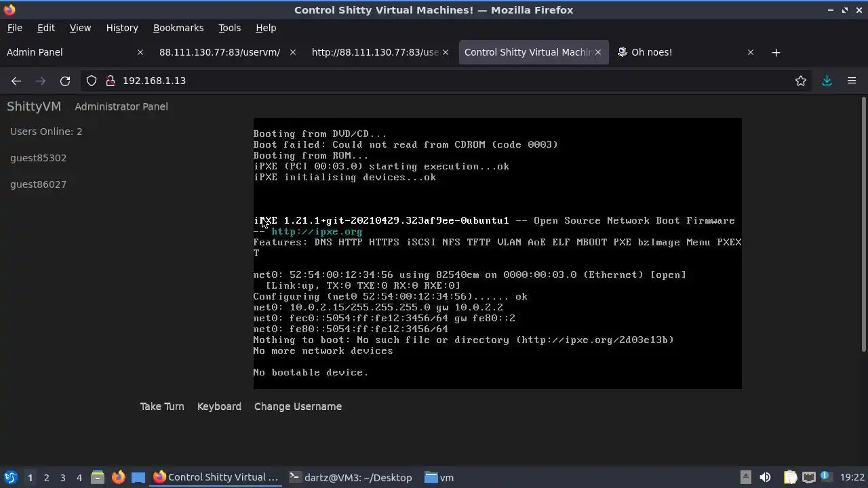Click the Take Turn button
The image size is (868, 488).
pos(162,407)
